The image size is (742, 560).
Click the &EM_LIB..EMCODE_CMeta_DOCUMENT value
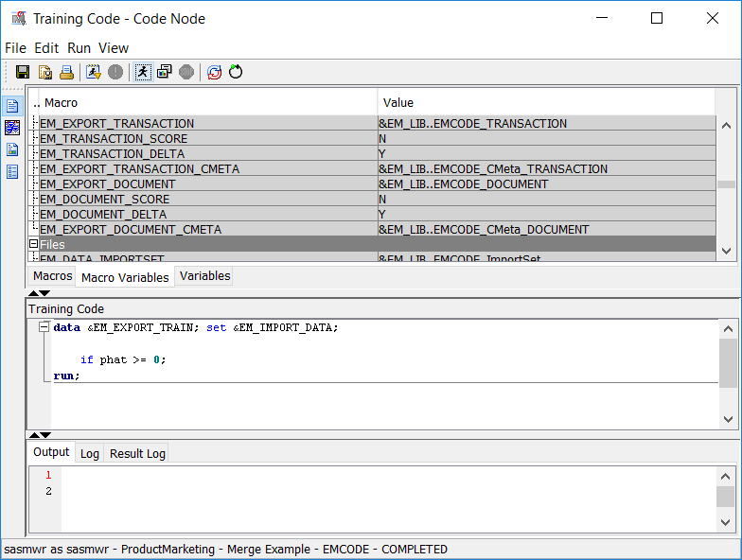[x=484, y=229]
